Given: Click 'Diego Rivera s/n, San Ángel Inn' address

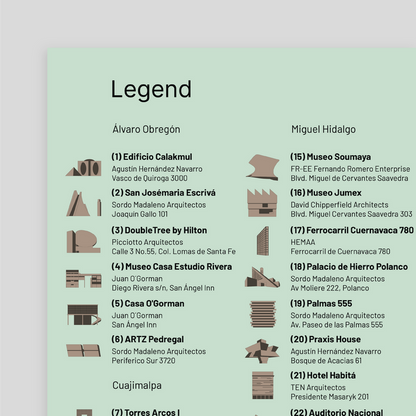Looking at the screenshot, I should tap(163, 288).
